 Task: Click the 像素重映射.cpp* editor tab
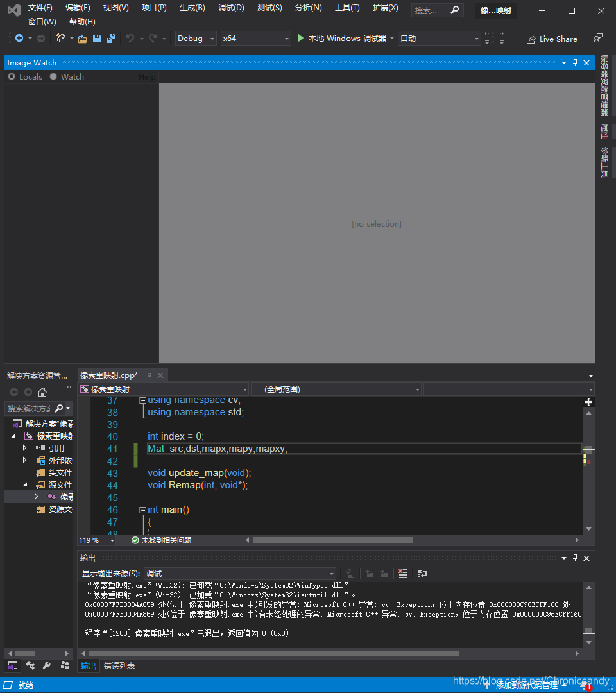pos(109,375)
